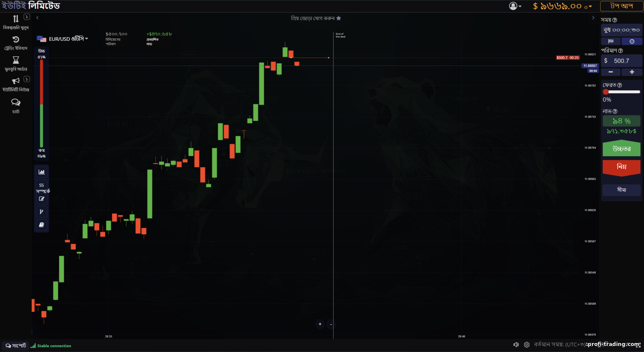
Task: Open the chart type bar icon
Action: tap(42, 172)
